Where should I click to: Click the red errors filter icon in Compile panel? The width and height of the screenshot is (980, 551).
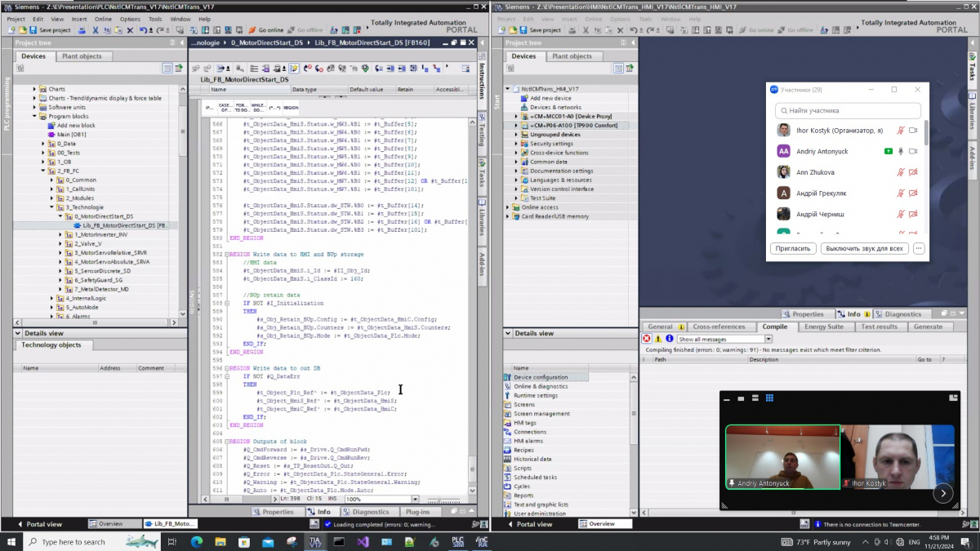point(647,339)
